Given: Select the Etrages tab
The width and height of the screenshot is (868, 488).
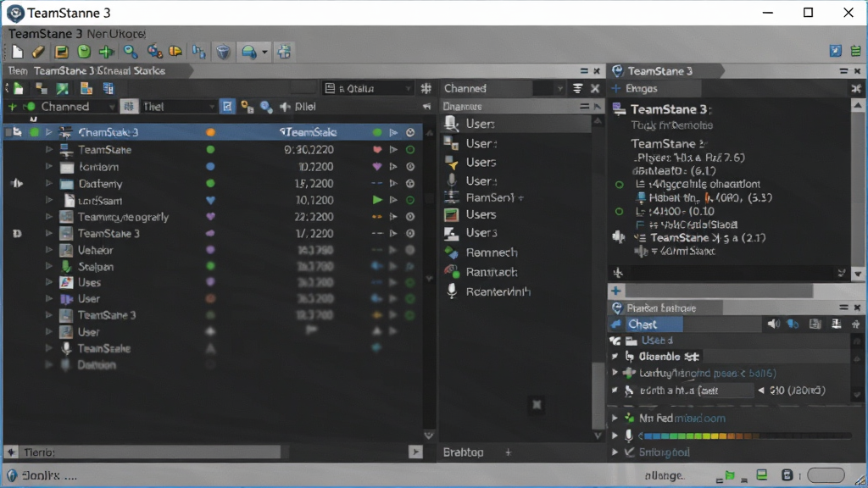Looking at the screenshot, I should (x=655, y=88).
